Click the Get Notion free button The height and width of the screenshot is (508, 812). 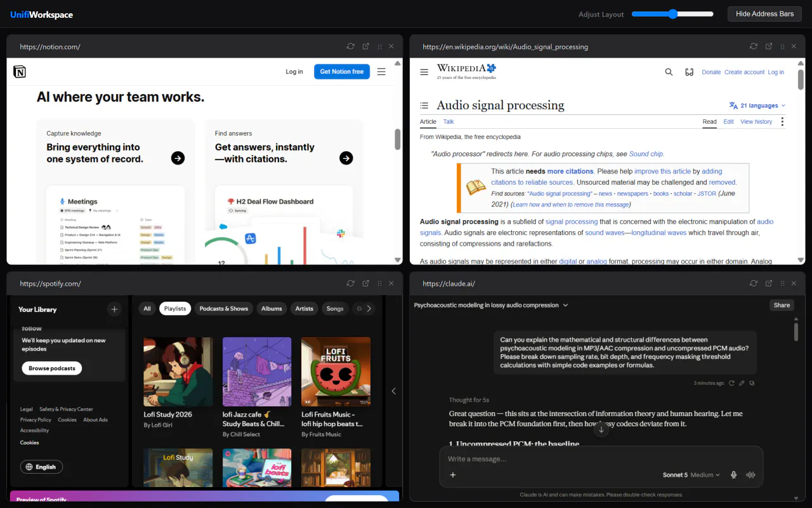click(342, 72)
